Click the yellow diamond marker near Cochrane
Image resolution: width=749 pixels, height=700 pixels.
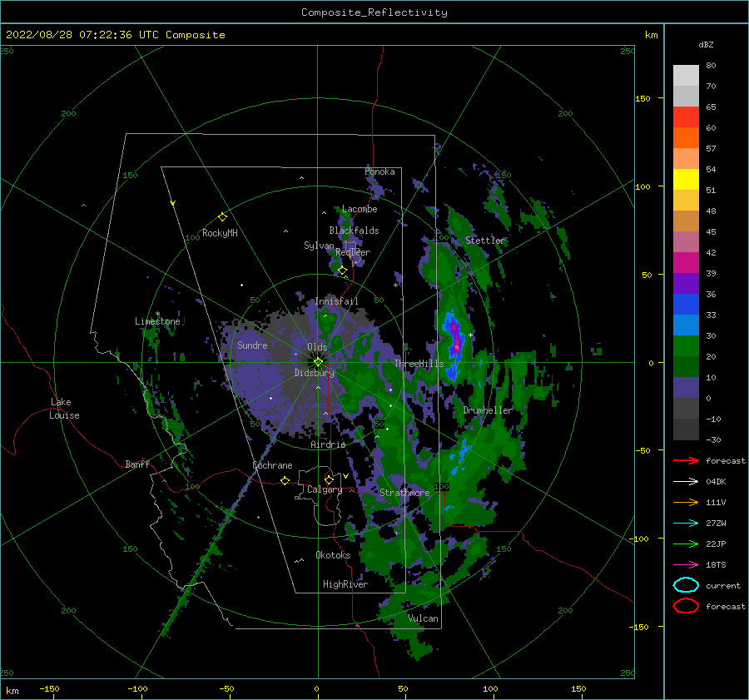285,480
